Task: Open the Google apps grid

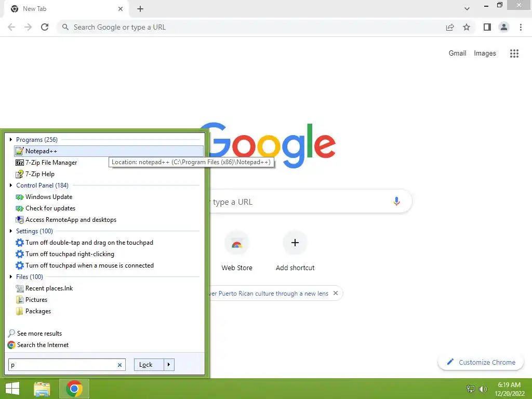Action: tap(514, 54)
